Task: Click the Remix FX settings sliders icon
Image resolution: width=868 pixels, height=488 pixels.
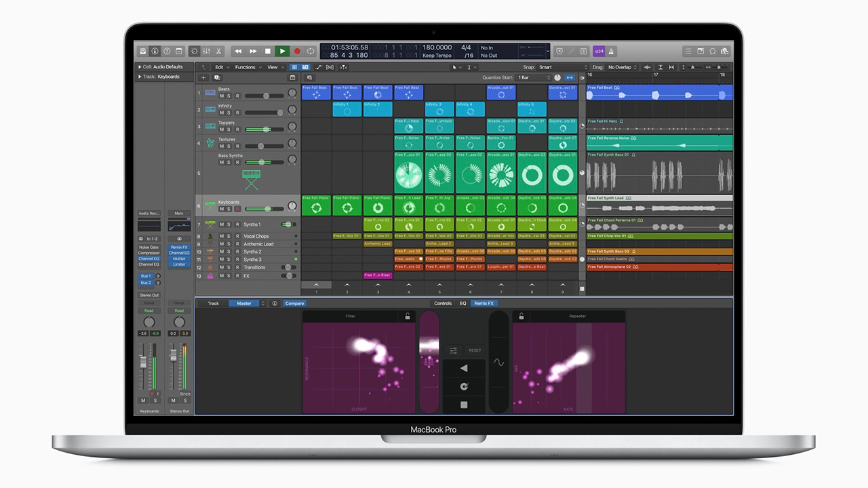Action: 453,350
